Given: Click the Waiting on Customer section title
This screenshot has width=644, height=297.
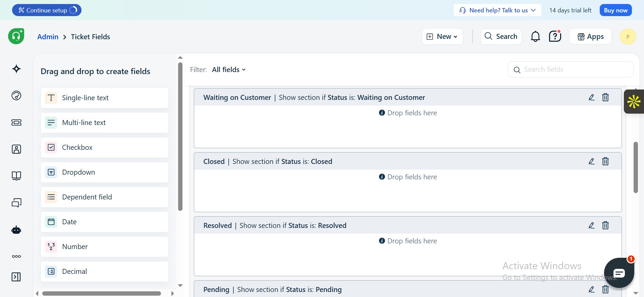Looking at the screenshot, I should coord(237,98).
